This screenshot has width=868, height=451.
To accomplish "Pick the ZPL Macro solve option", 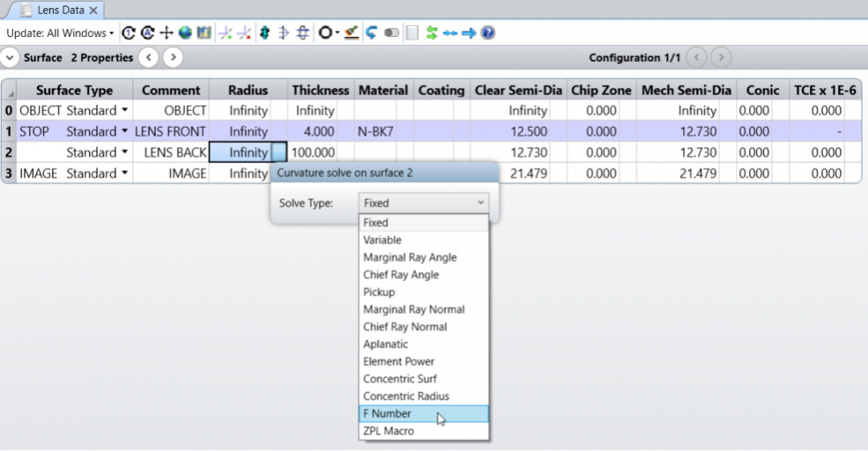I will pyautogui.click(x=389, y=431).
